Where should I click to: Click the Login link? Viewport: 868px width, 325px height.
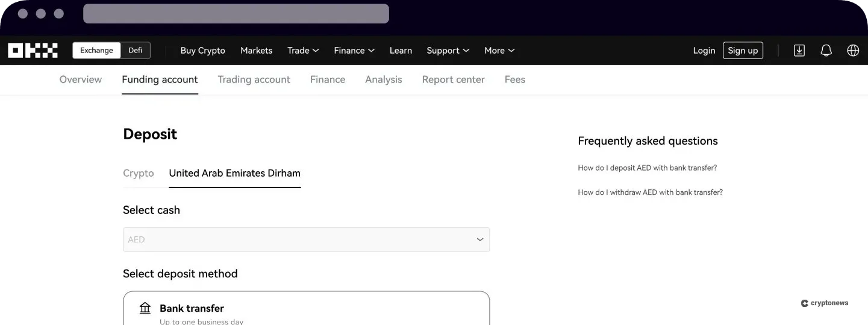coord(704,51)
